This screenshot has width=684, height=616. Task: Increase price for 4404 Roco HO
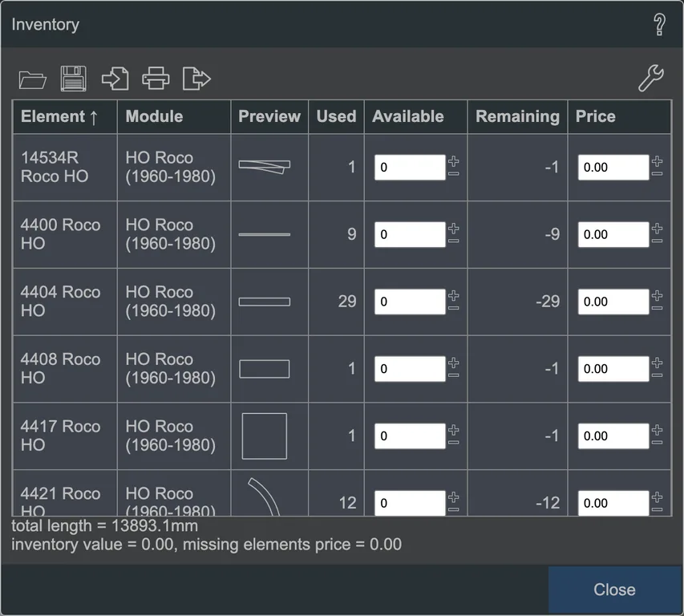point(658,295)
